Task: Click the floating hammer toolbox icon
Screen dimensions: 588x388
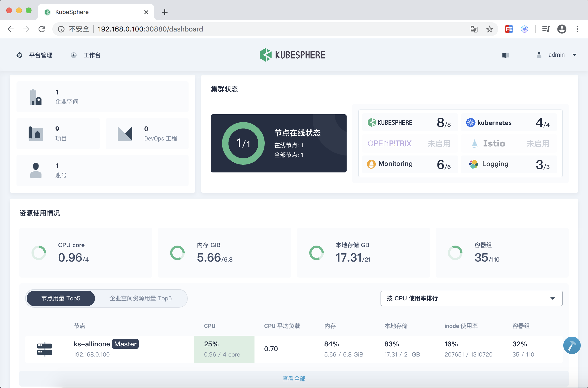Action: [572, 345]
